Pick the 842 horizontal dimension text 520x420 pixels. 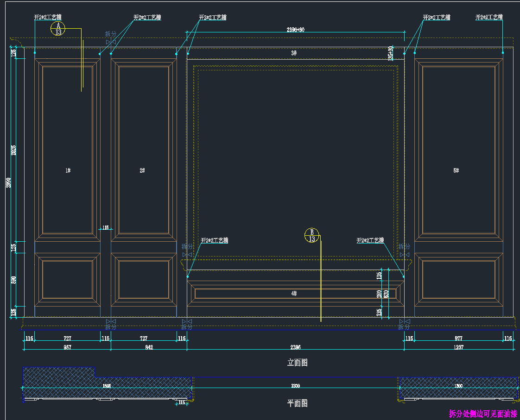pos(149,347)
